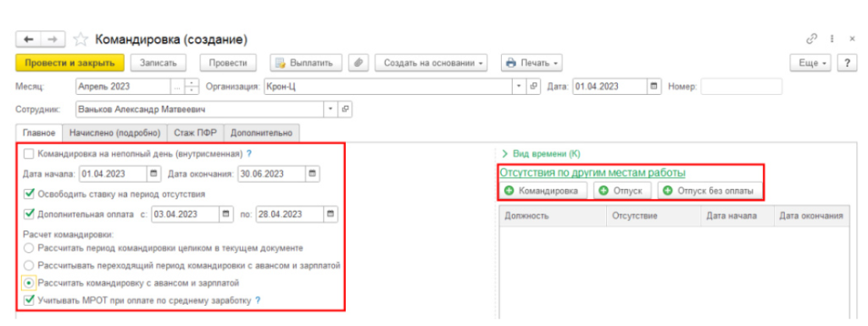Click the Дата начала column header

pyautogui.click(x=738, y=216)
